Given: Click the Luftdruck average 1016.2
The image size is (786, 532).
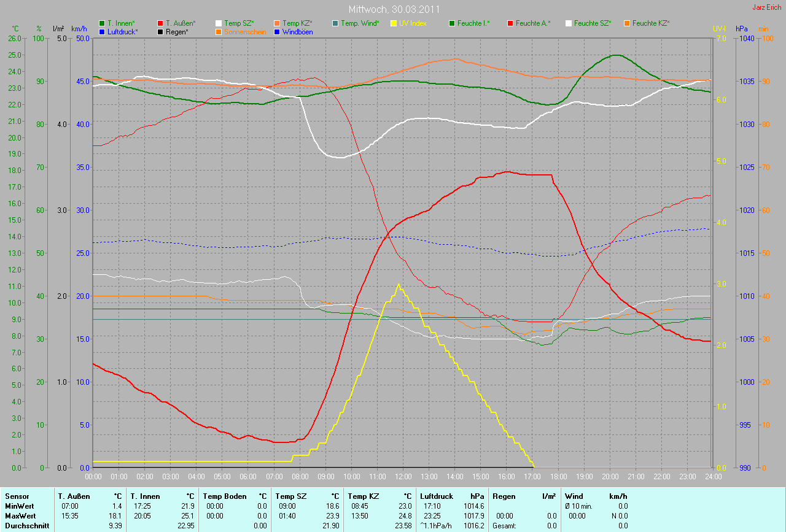Looking at the screenshot, I should pos(473,526).
